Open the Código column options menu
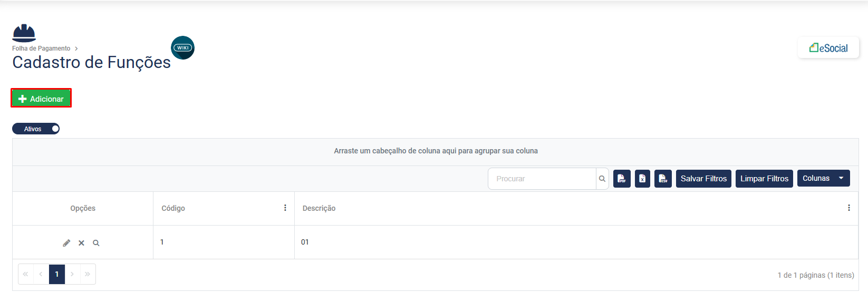The image size is (868, 302). (285, 208)
